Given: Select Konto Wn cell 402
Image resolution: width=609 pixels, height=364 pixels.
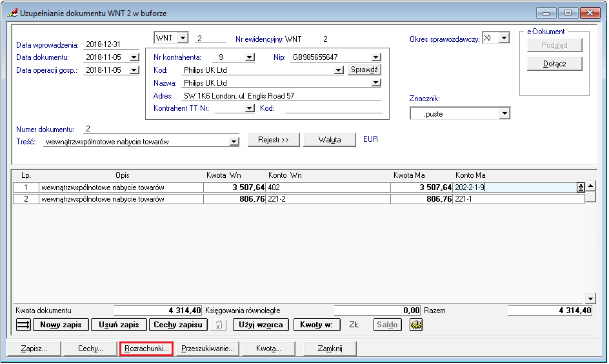Looking at the screenshot, I should [x=328, y=187].
